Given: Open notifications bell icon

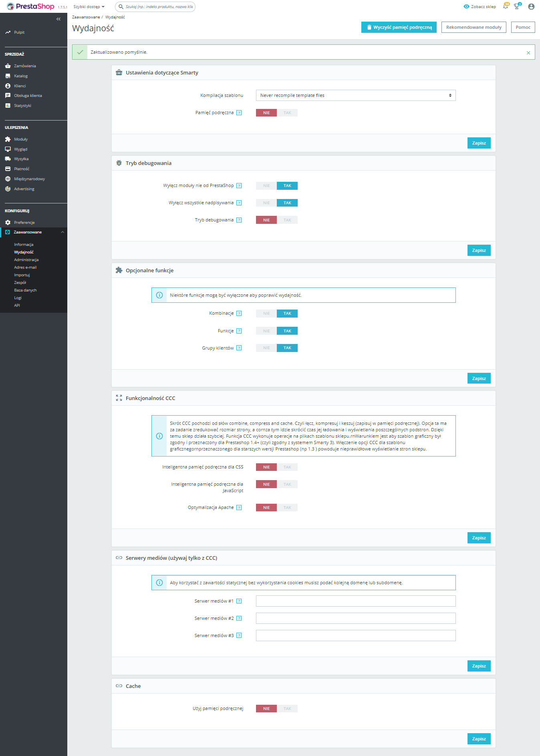Looking at the screenshot, I should [x=506, y=6].
